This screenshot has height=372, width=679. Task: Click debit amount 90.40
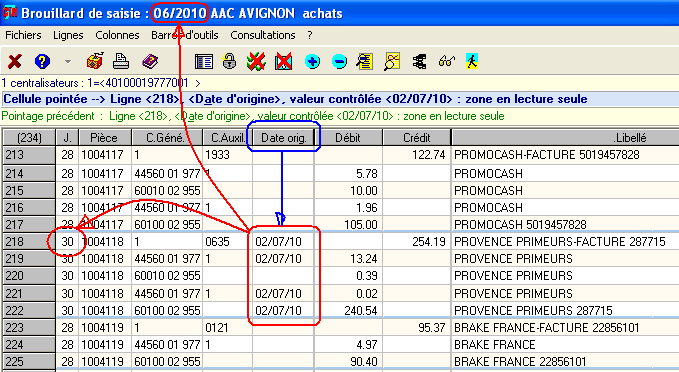click(364, 362)
